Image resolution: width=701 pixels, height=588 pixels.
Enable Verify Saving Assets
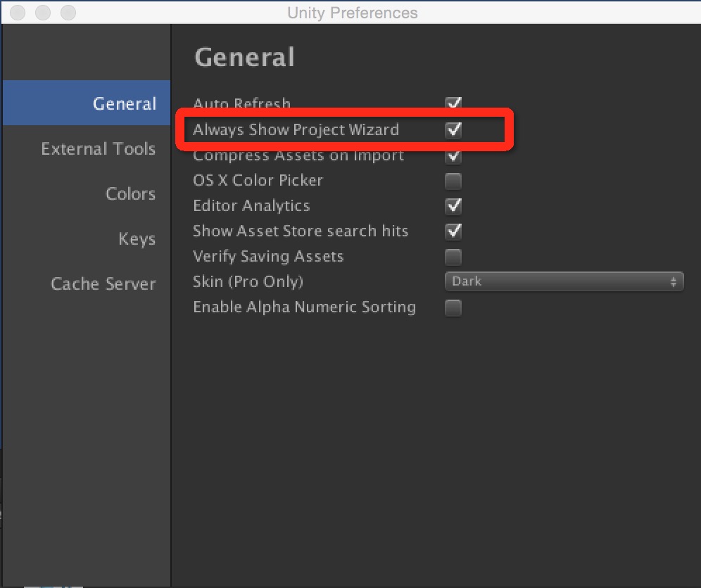pos(453,257)
